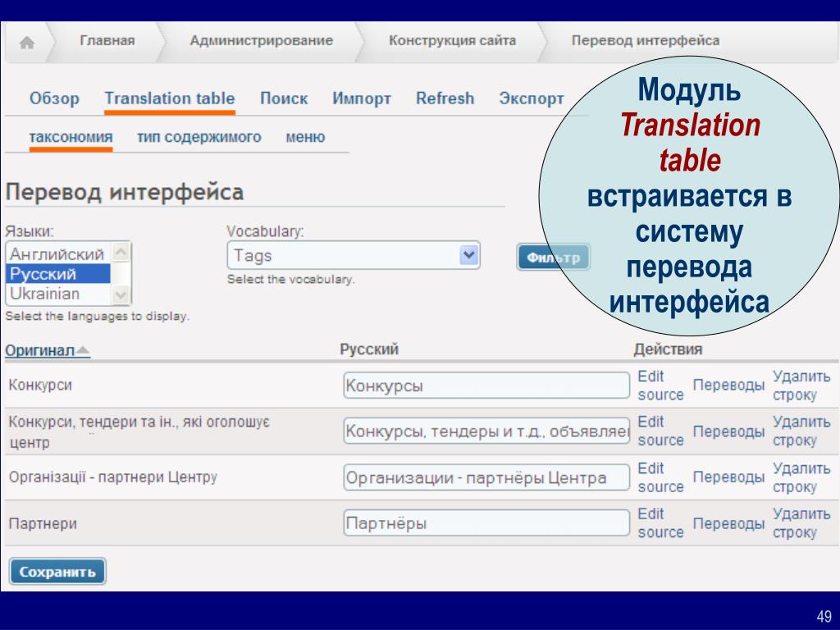The width and height of the screenshot is (840, 630).
Task: Open the Vocabulary Tags dropdown
Action: point(354,256)
